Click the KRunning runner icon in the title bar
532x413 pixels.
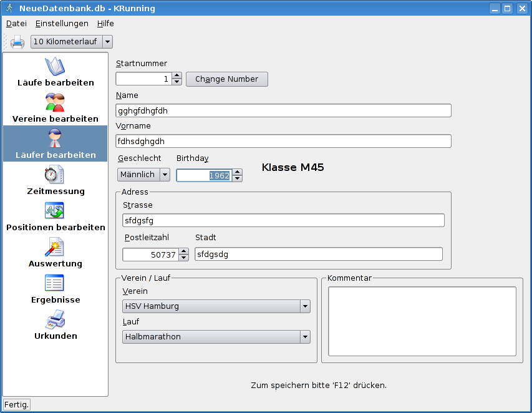point(9,8)
